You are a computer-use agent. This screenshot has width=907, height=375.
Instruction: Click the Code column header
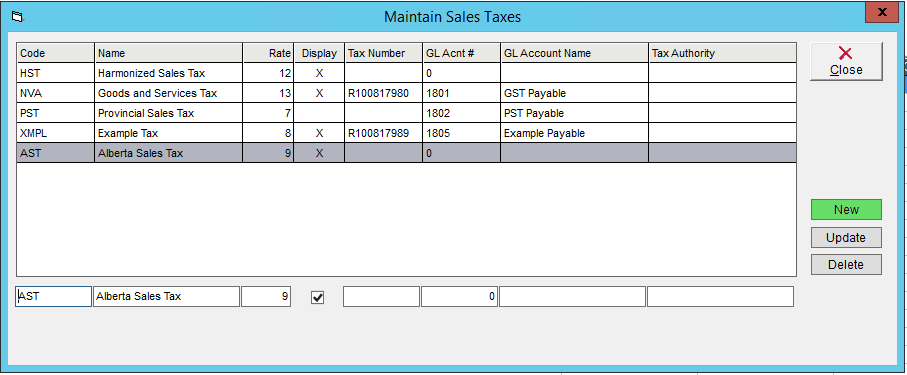tap(56, 53)
